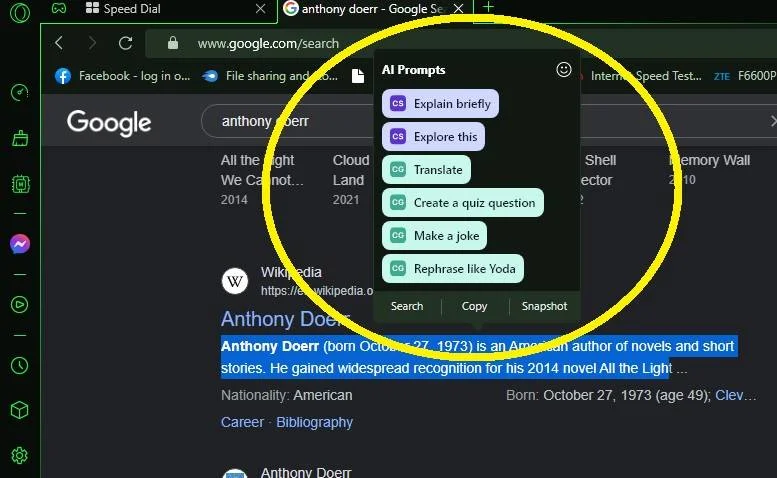Viewport: 777px width, 478px height.
Task: Open the ZTE F6600P bookmark
Action: [744, 76]
